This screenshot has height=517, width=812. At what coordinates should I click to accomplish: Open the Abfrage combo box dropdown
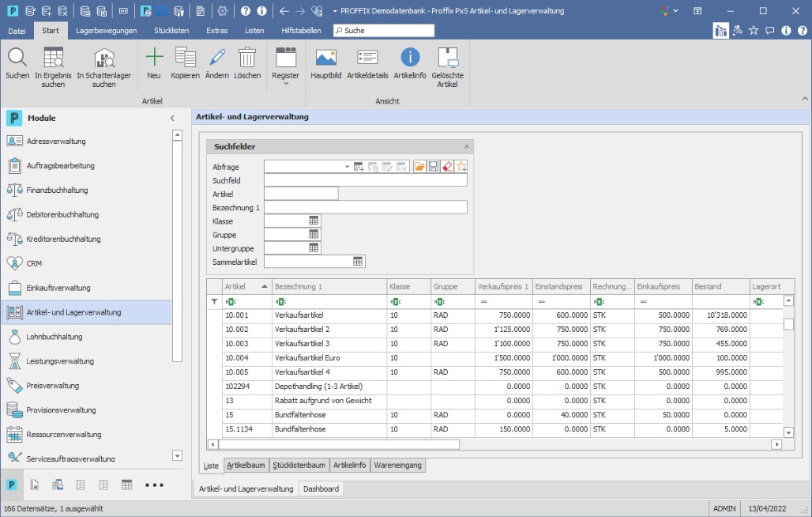tap(347, 167)
